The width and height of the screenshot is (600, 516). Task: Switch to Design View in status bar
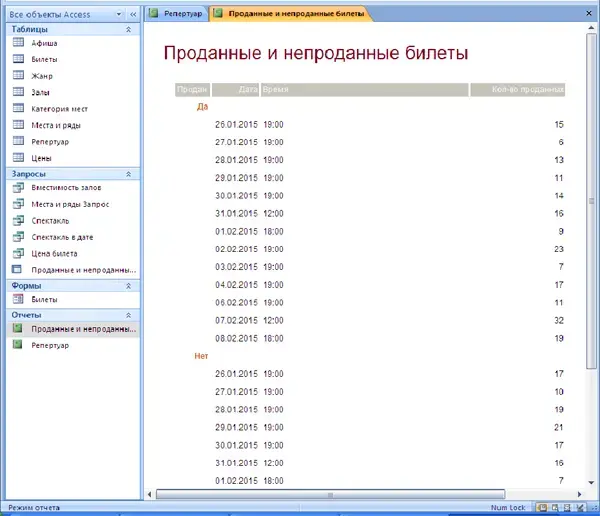pos(581,508)
